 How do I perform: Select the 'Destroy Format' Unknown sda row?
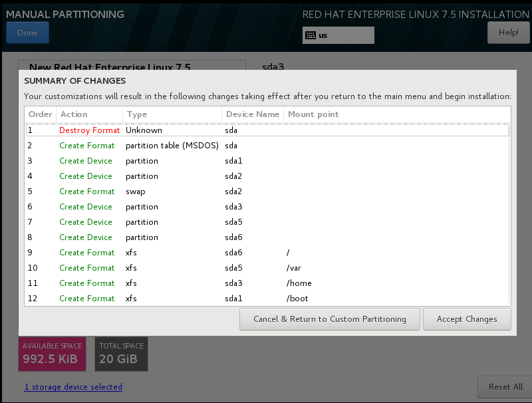[x=268, y=130]
